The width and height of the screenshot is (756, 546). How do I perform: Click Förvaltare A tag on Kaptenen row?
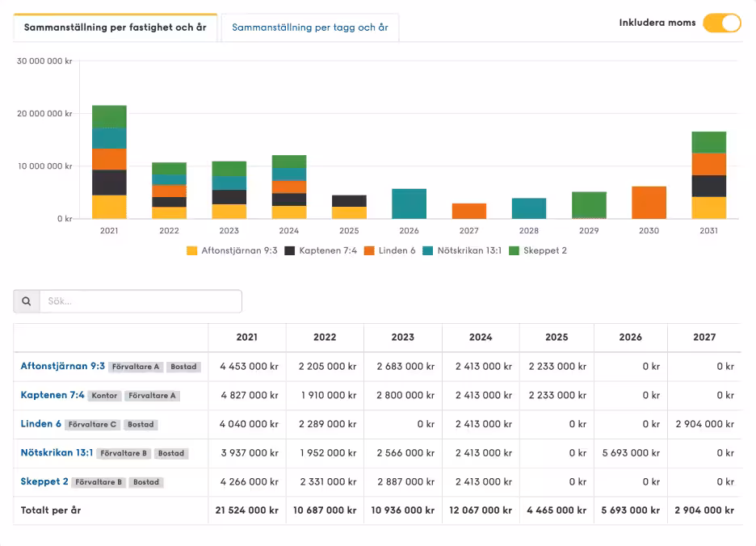(x=152, y=396)
